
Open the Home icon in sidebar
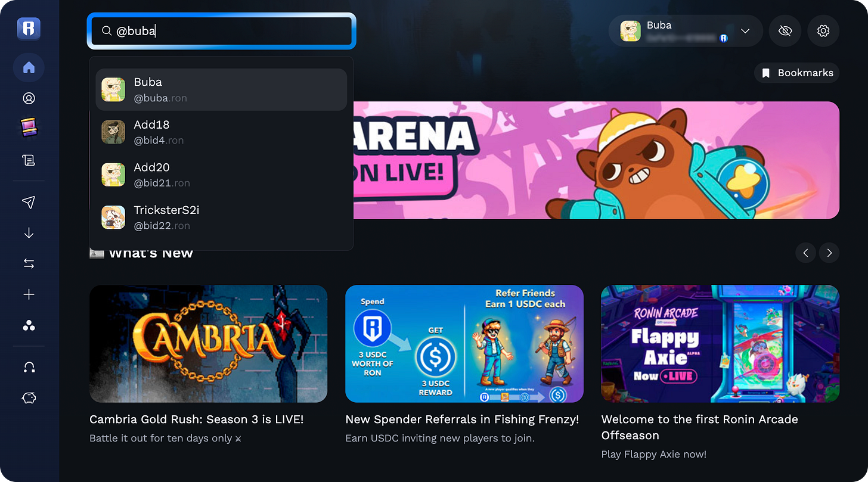(x=29, y=67)
